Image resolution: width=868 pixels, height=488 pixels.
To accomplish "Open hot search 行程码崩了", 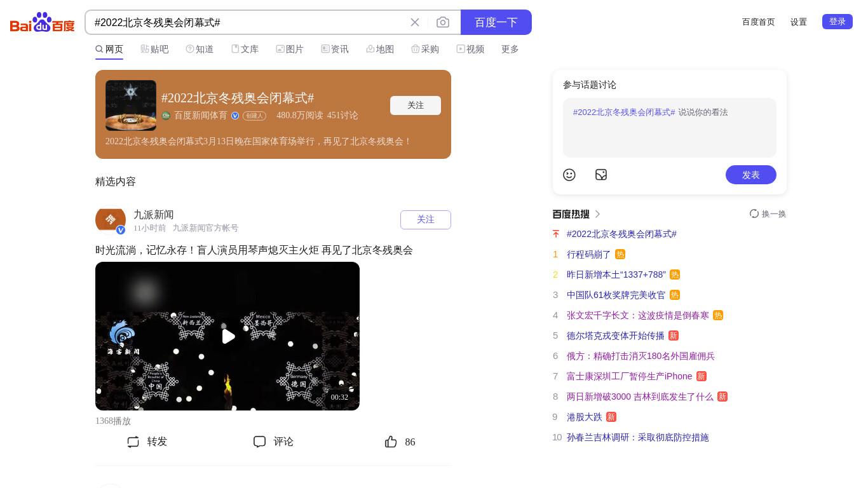I will tap(588, 254).
